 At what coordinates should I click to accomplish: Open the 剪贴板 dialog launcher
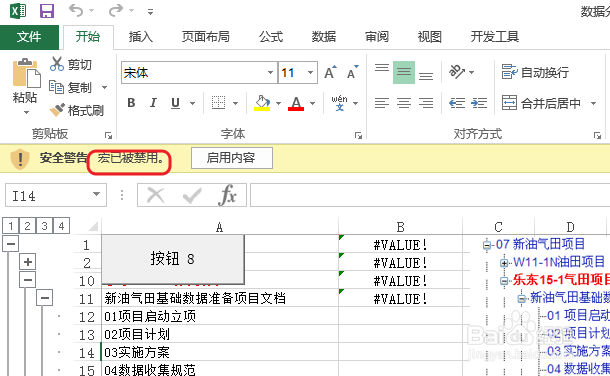coord(108,135)
